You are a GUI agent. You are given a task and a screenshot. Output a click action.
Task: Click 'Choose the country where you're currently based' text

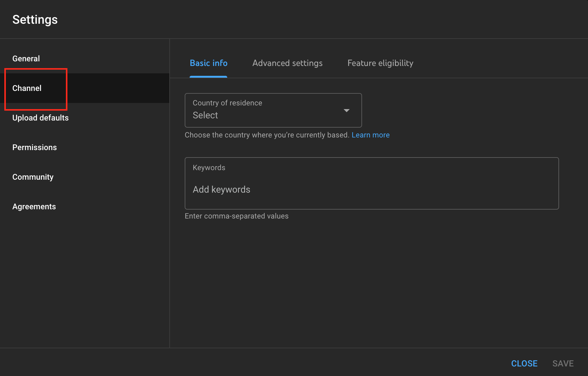click(267, 135)
